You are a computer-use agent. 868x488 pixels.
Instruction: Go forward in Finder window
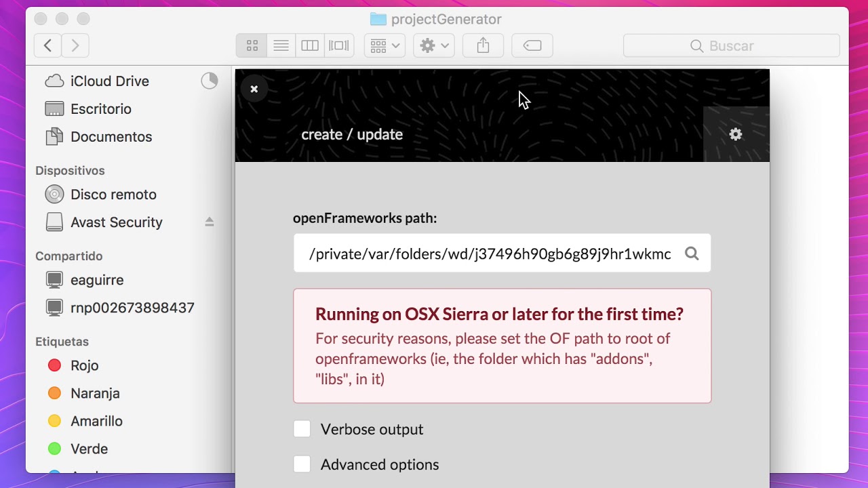pos(75,45)
